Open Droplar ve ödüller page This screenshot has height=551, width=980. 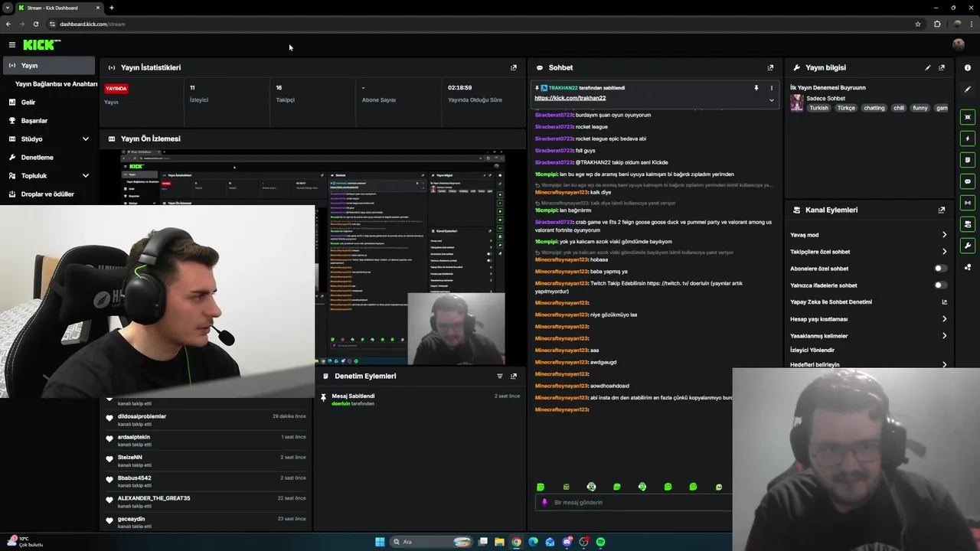click(49, 194)
